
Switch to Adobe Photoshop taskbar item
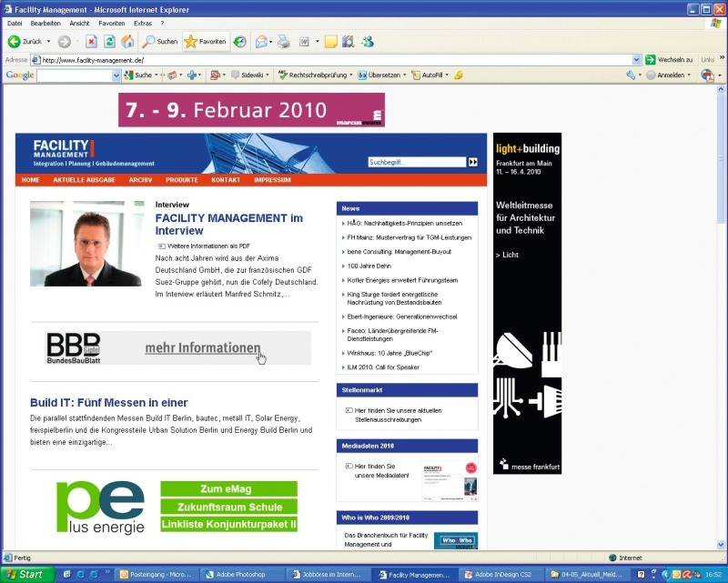tap(240, 575)
